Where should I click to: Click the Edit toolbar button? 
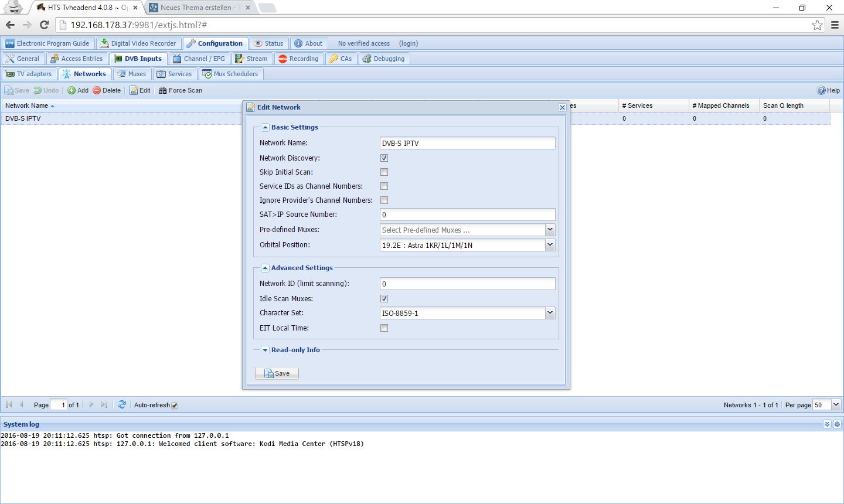[x=140, y=90]
